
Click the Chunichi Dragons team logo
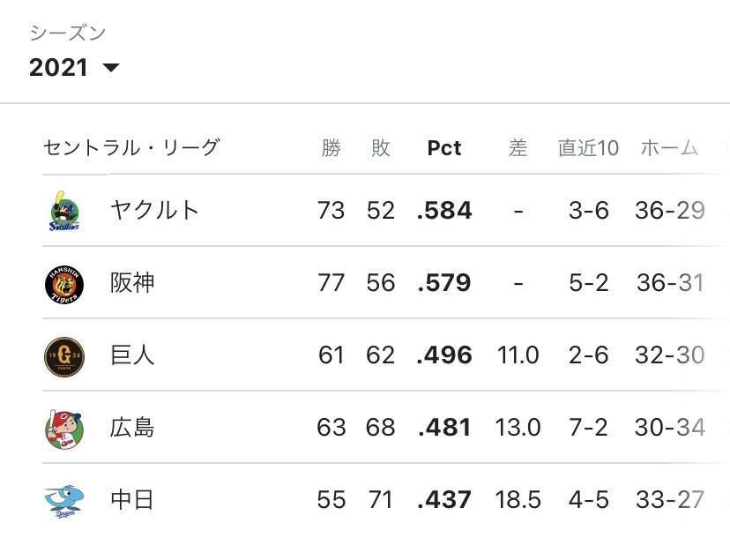(63, 500)
